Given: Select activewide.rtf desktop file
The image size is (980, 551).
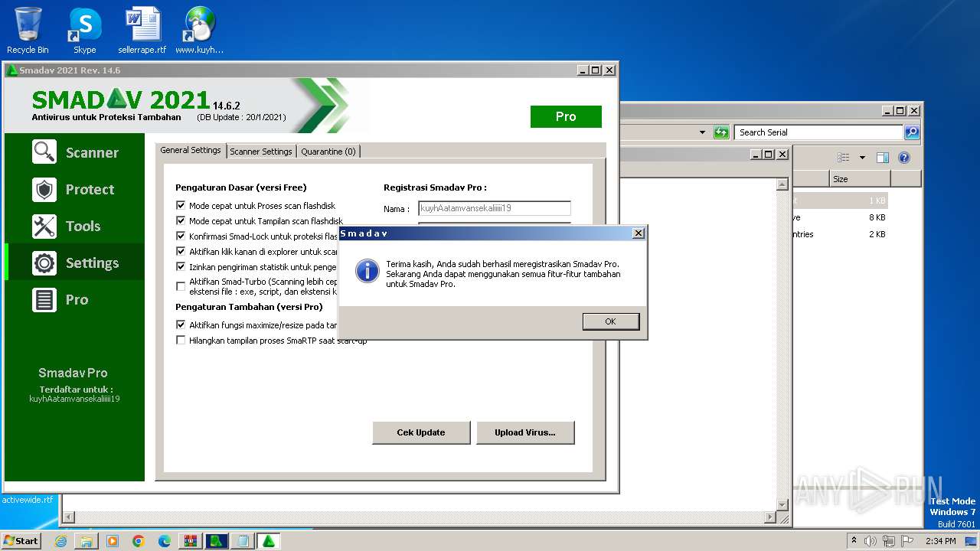Looking at the screenshot, I should click(x=27, y=500).
